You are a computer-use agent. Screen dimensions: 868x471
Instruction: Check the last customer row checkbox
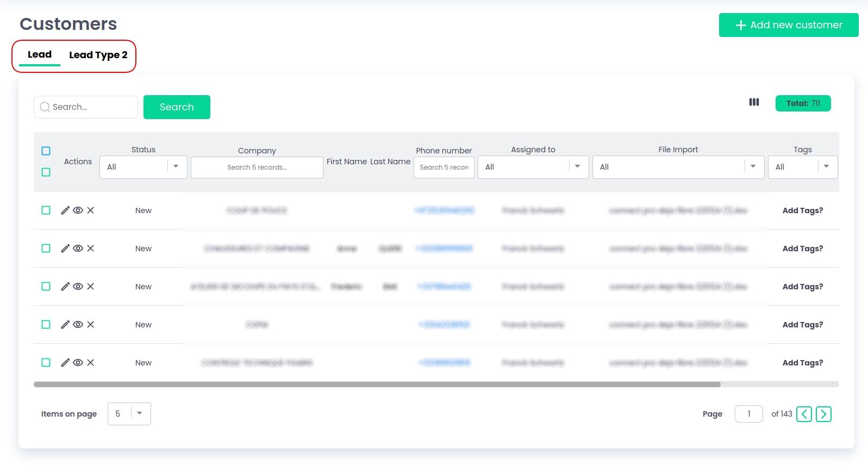[46, 363]
